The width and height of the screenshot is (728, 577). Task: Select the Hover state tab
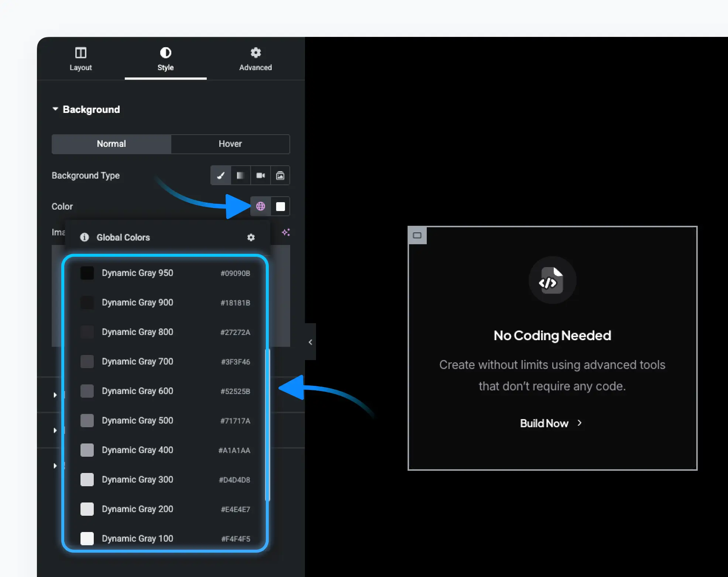tap(230, 144)
